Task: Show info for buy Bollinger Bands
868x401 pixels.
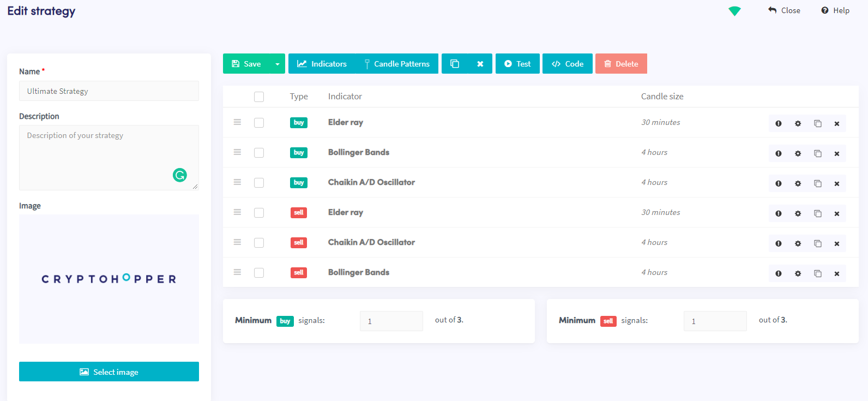Action: [x=779, y=153]
